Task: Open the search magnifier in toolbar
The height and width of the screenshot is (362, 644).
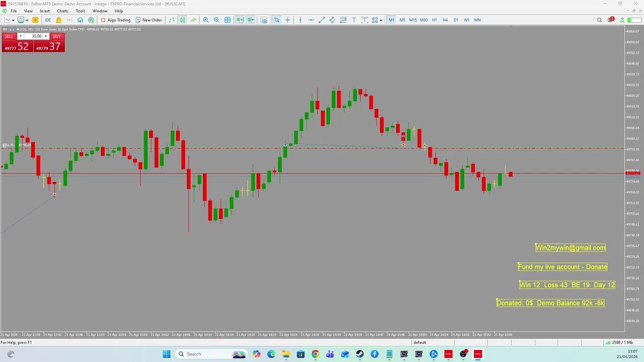Action: (599, 20)
